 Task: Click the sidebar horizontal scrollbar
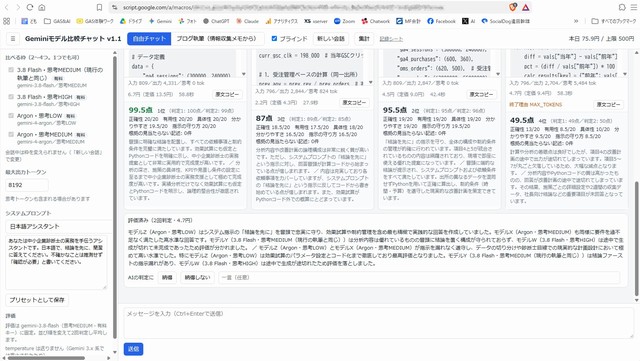coord(46,358)
